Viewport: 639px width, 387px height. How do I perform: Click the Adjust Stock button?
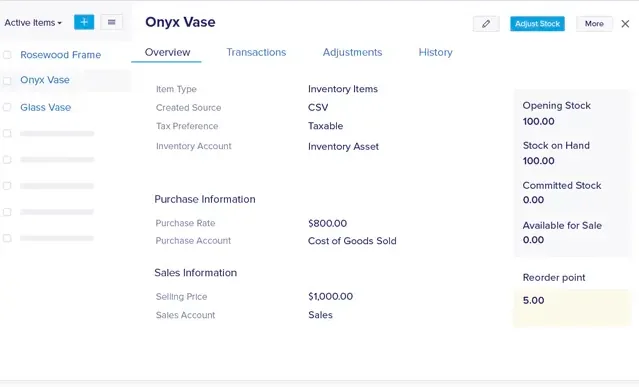(537, 24)
